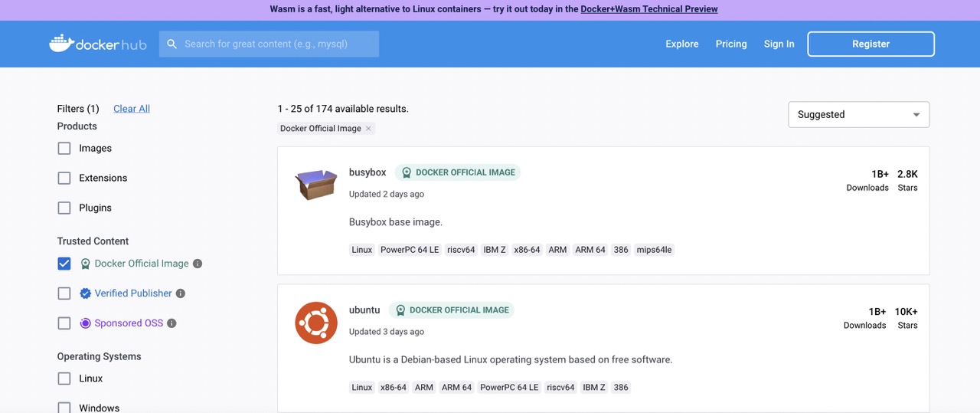The image size is (980, 413).
Task: Click the x86-64 tag on busybox
Action: tap(527, 250)
